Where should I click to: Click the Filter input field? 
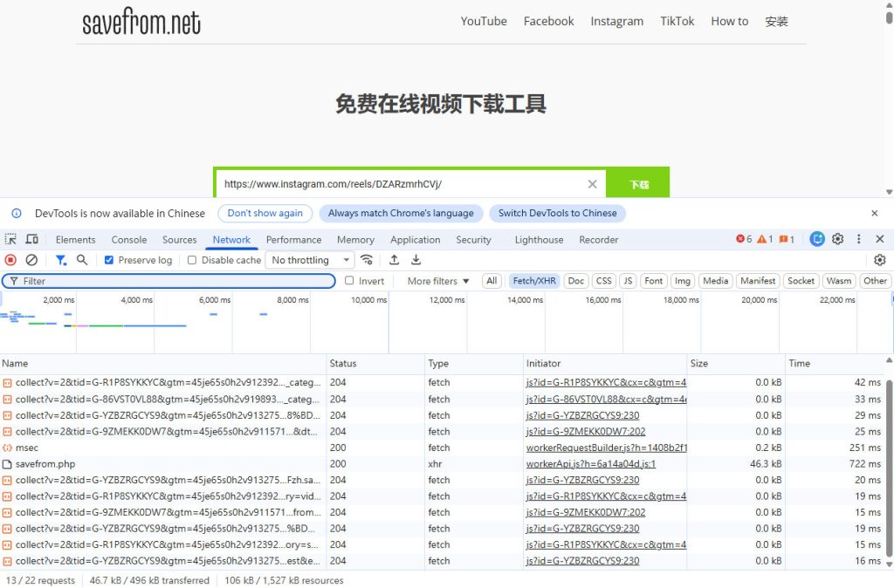tap(168, 281)
